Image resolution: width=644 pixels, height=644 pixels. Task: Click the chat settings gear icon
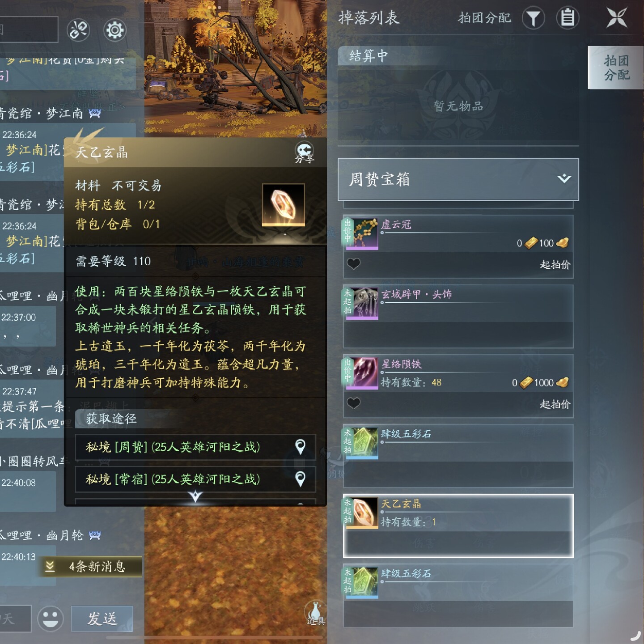[115, 30]
